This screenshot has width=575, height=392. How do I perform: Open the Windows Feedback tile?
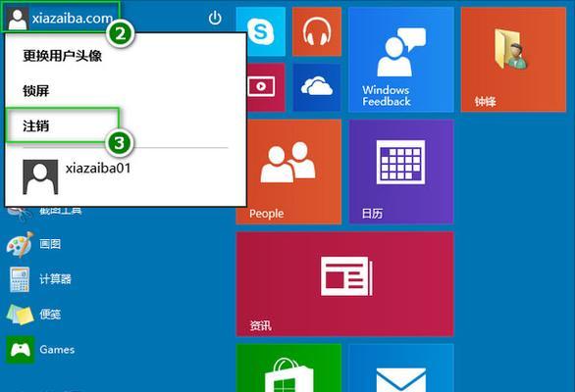click(401, 60)
